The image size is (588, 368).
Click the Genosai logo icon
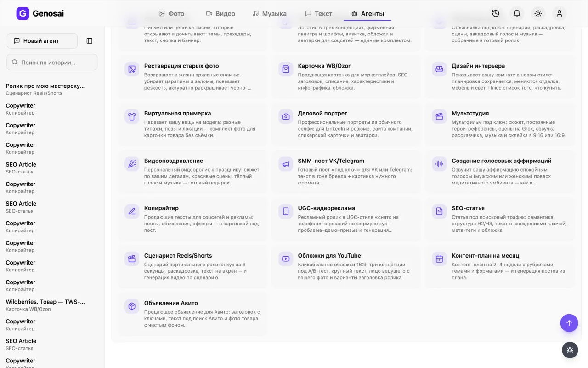pyautogui.click(x=23, y=14)
